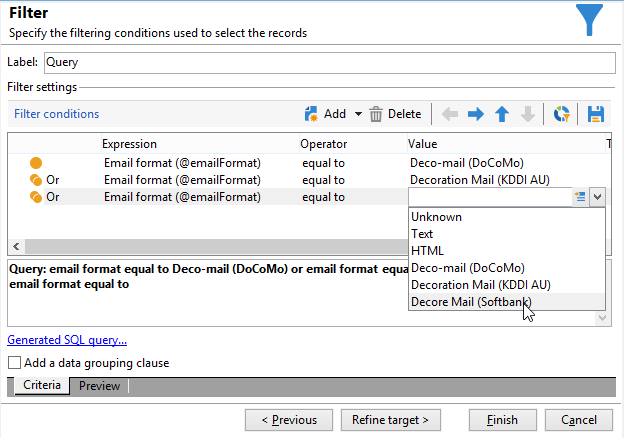The width and height of the screenshot is (624, 438).
Task: Switch to the Preview tab
Action: pyautogui.click(x=99, y=386)
